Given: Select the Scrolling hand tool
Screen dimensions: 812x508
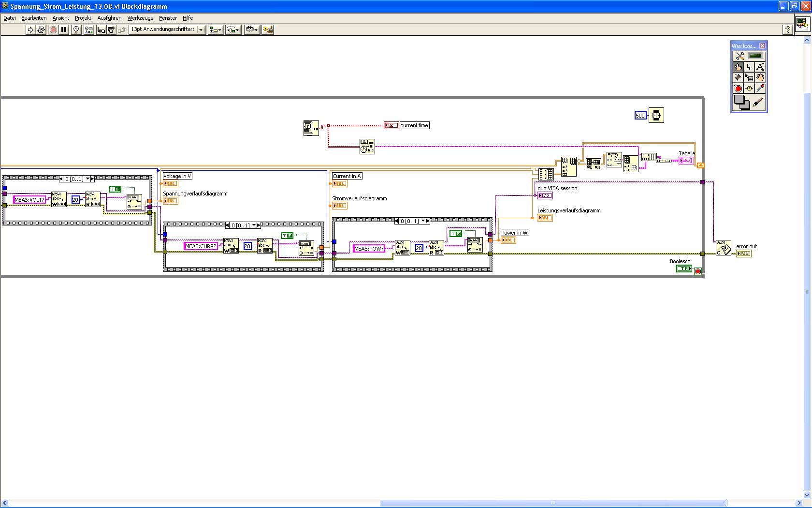Looking at the screenshot, I should [x=760, y=77].
